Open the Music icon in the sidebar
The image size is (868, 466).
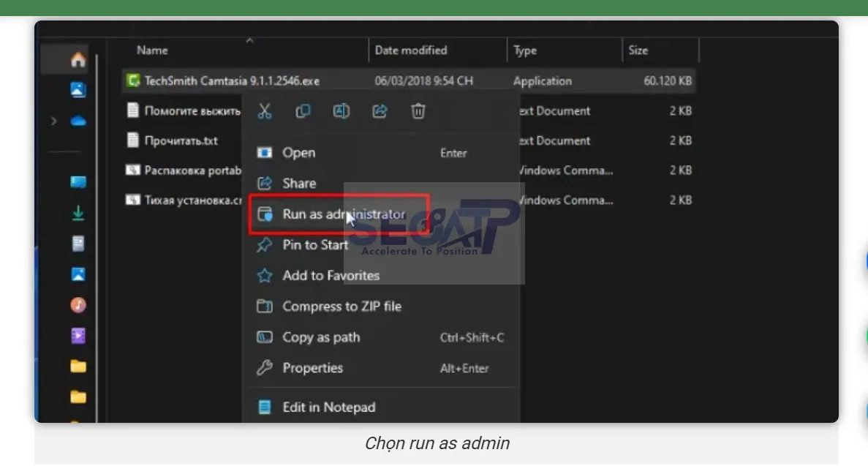tap(78, 306)
